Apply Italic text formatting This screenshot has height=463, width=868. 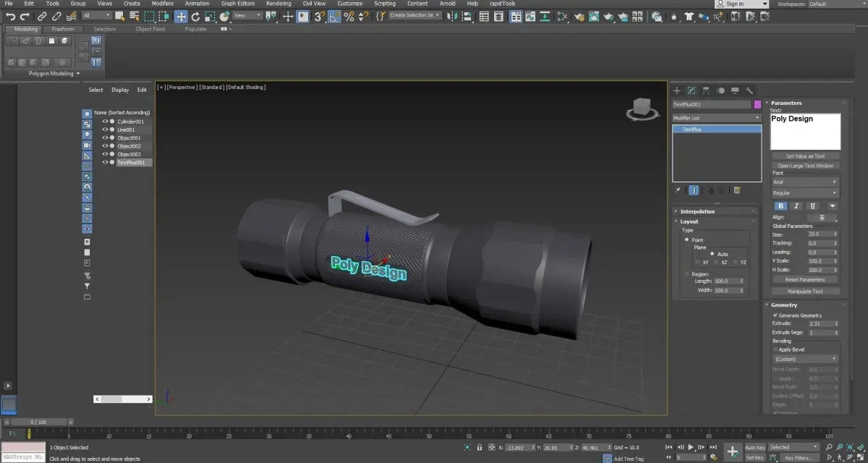(796, 206)
